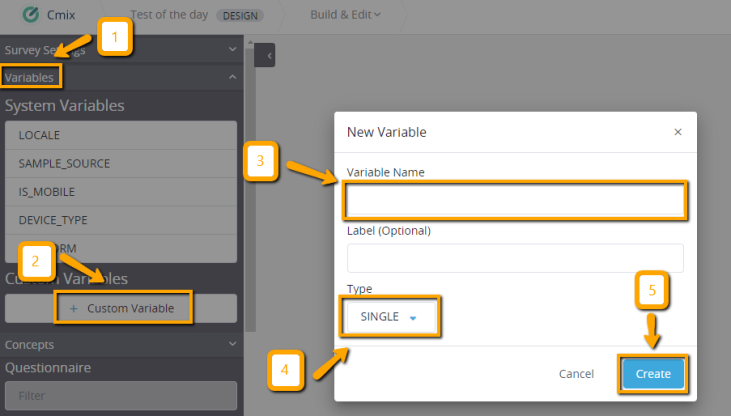Select the LOCALE system variable

coord(121,135)
